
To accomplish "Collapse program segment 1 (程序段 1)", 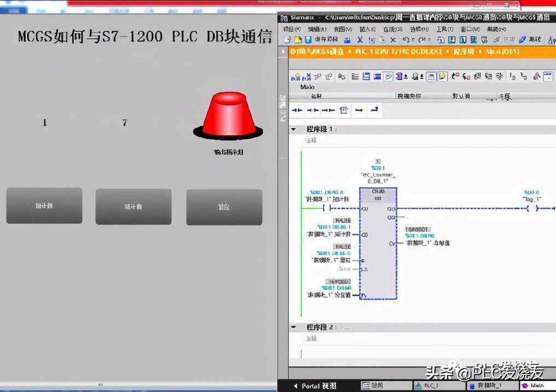I will pos(293,130).
